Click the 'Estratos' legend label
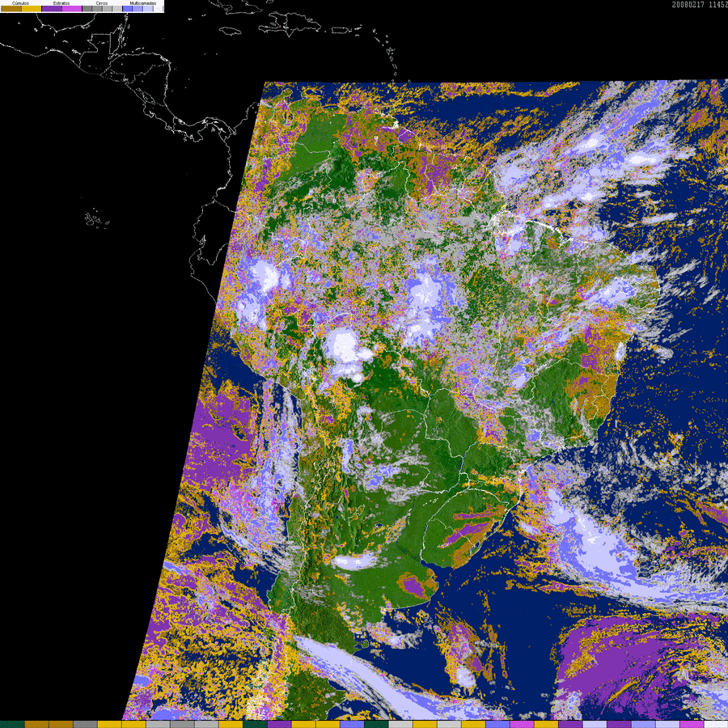 point(61,3)
